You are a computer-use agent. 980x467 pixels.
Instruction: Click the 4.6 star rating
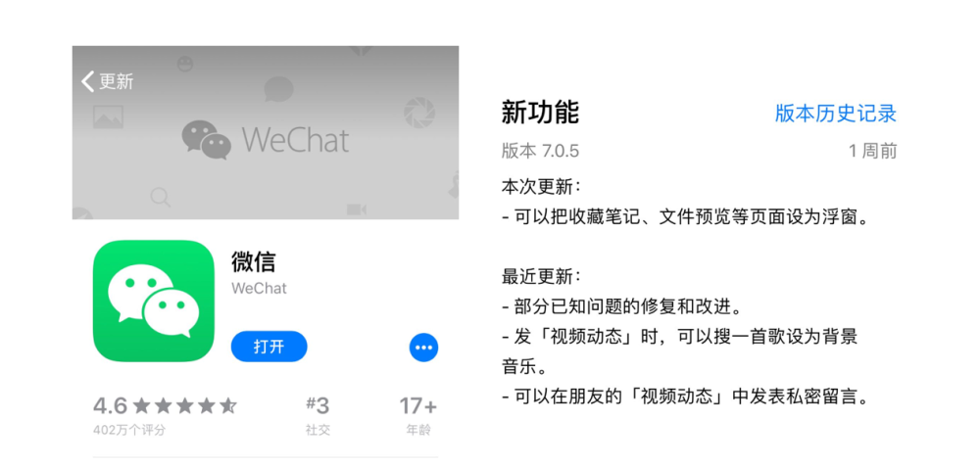[x=165, y=406]
